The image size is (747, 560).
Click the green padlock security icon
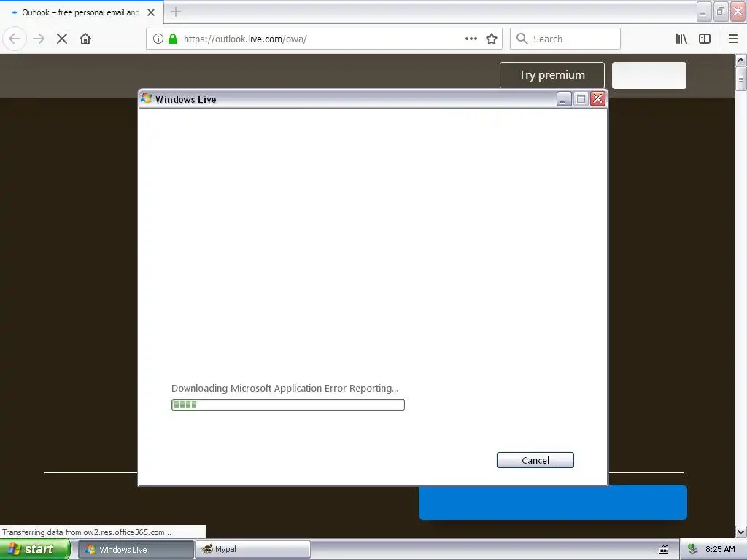pyautogui.click(x=173, y=39)
